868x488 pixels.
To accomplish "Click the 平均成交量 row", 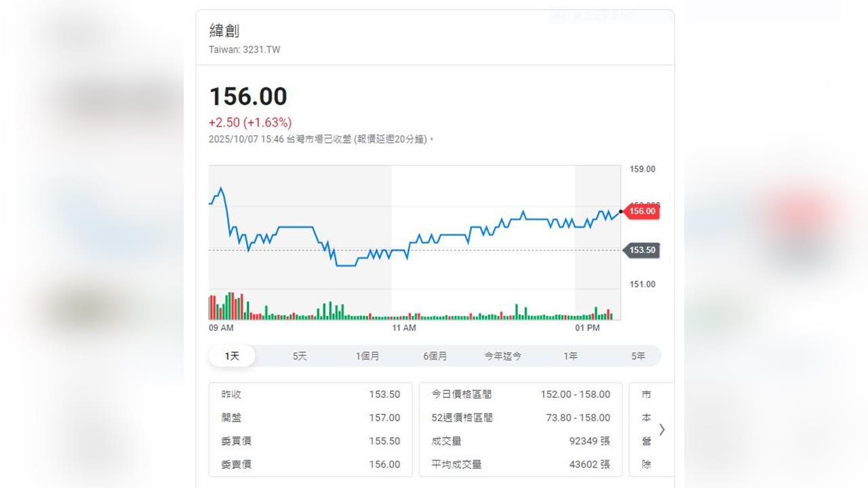I will point(521,464).
